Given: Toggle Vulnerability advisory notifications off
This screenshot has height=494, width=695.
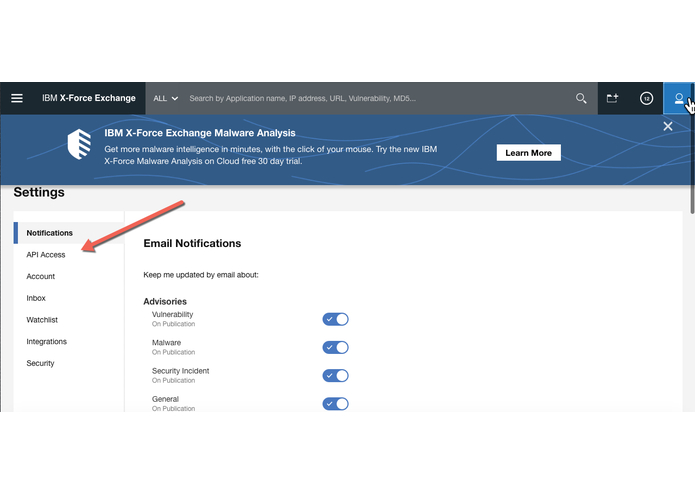Looking at the screenshot, I should click(336, 319).
